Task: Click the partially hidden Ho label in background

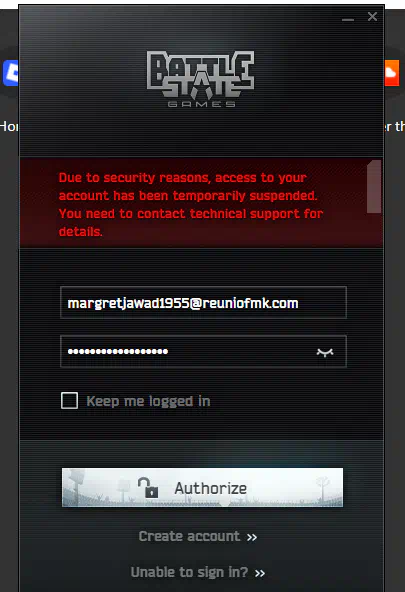Action: (9, 126)
